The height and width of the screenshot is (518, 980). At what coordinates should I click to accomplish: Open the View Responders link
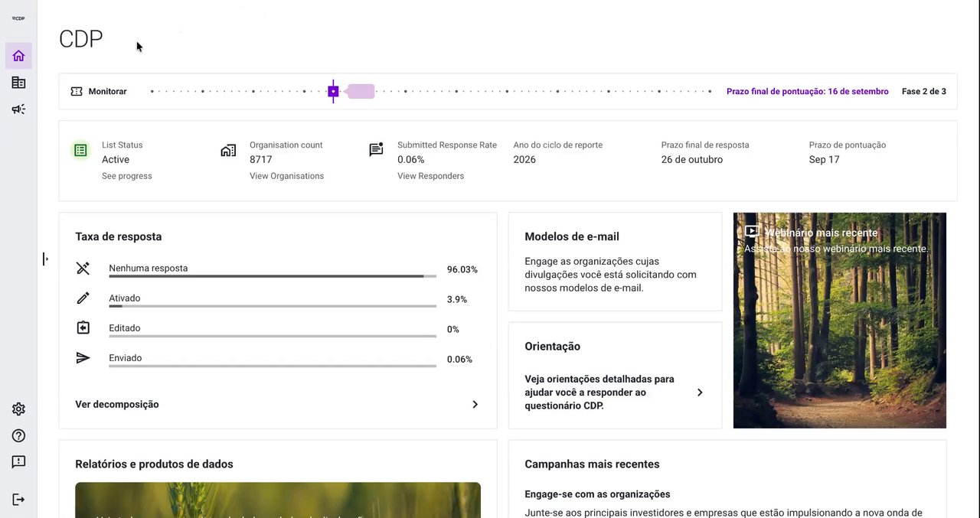point(430,176)
